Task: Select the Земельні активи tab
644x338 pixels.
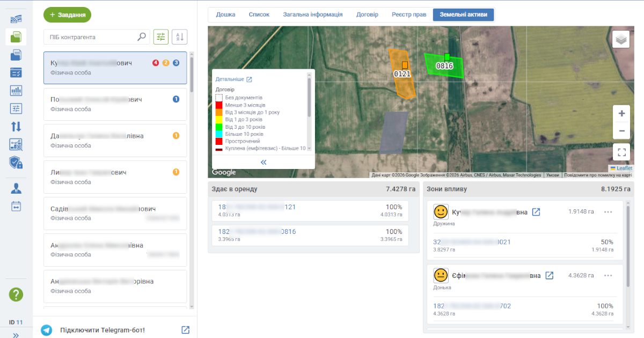Action: 464,14
